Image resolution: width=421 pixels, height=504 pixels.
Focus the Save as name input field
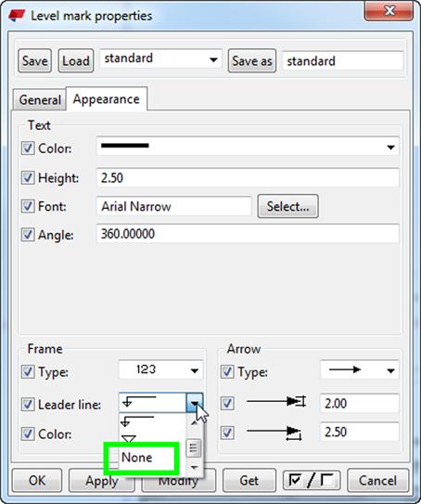(x=343, y=60)
